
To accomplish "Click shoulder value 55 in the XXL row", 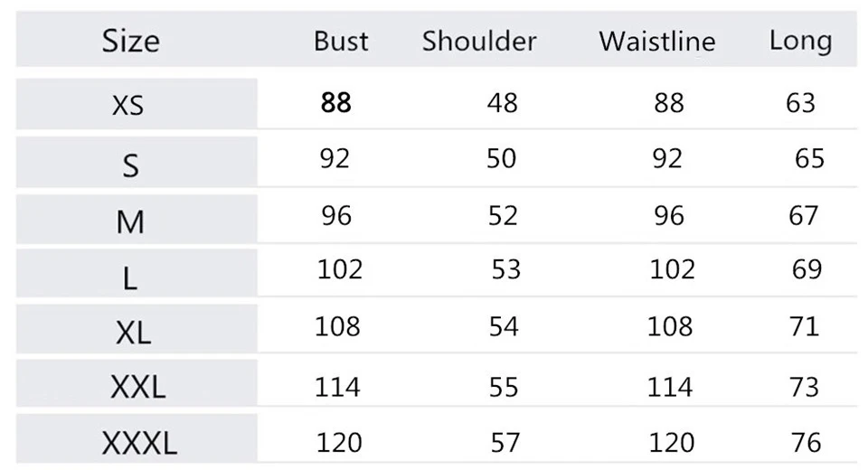I will [x=503, y=387].
